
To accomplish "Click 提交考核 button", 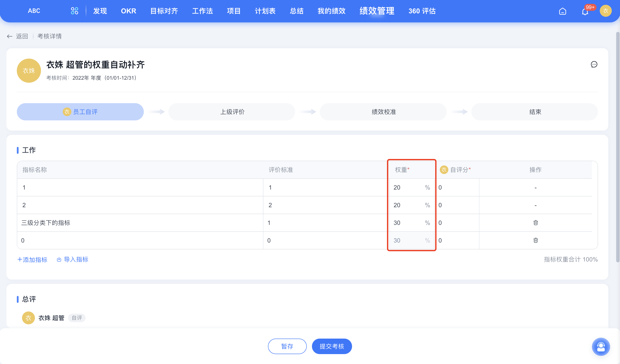I will click(x=332, y=346).
